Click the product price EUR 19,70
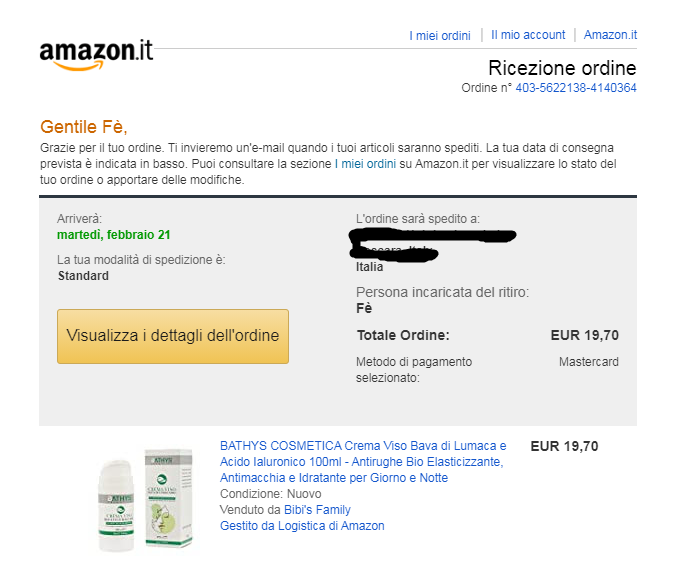The height and width of the screenshot is (572, 673). click(x=564, y=446)
